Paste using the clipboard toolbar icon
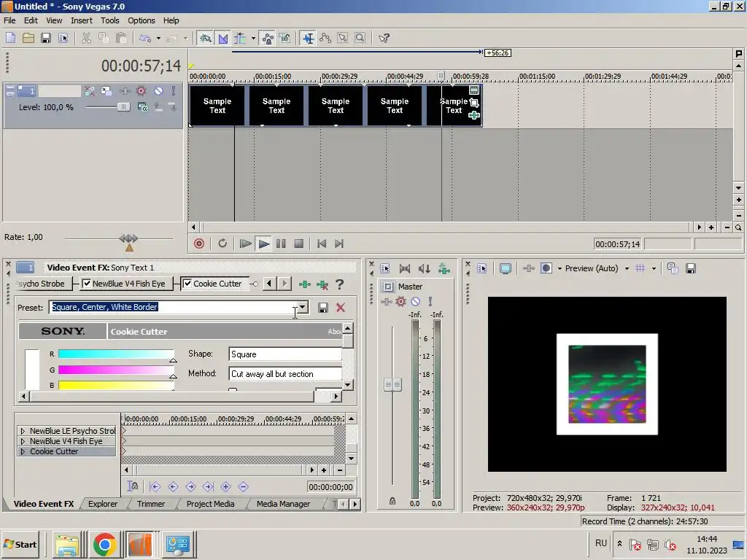Screen dimensions: 747x560 121,38
